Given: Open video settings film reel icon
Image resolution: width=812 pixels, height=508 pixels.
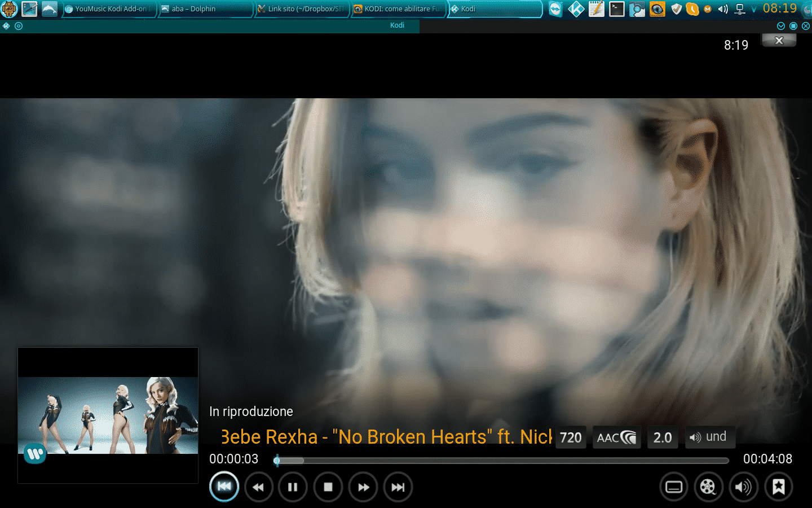Looking at the screenshot, I should point(708,487).
